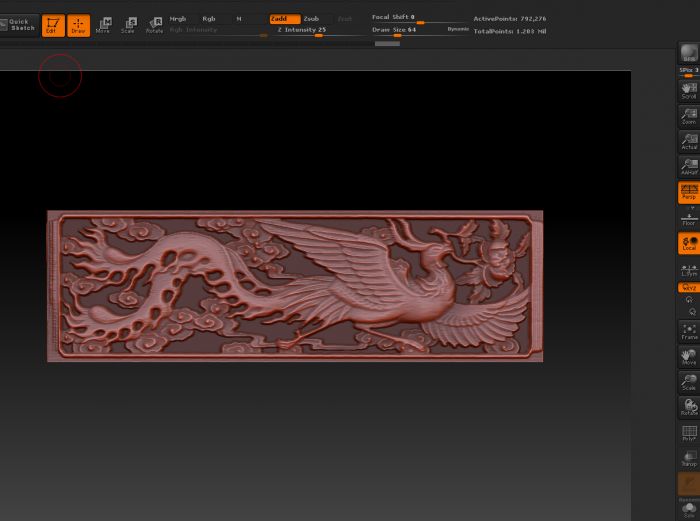This screenshot has height=521, width=700.
Task: Click the AAHalf size icon
Action: click(689, 167)
